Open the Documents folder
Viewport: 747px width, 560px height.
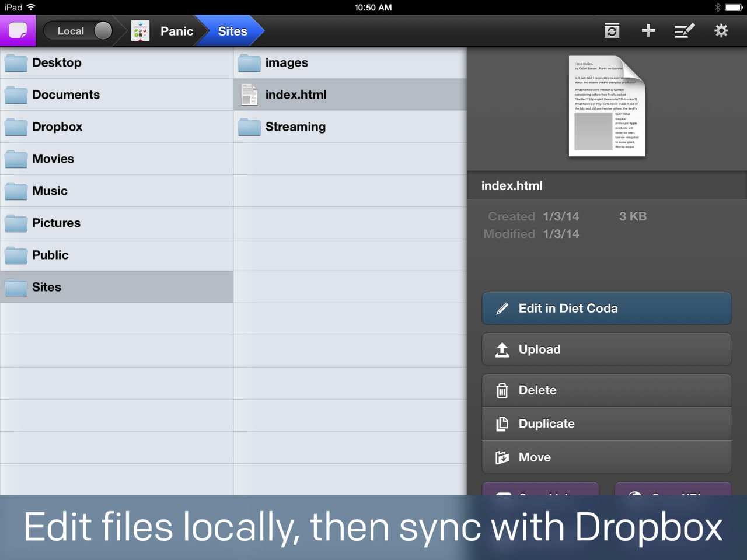coord(65,94)
